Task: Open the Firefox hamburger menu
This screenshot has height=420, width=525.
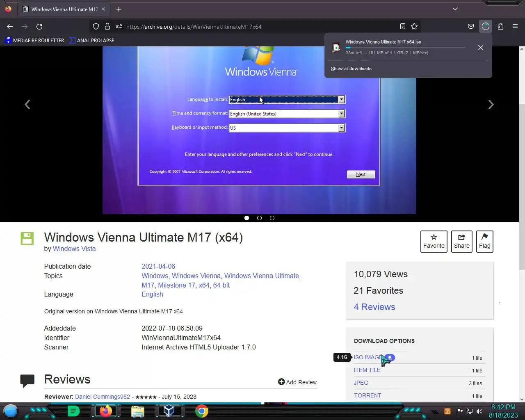Action: [515, 27]
